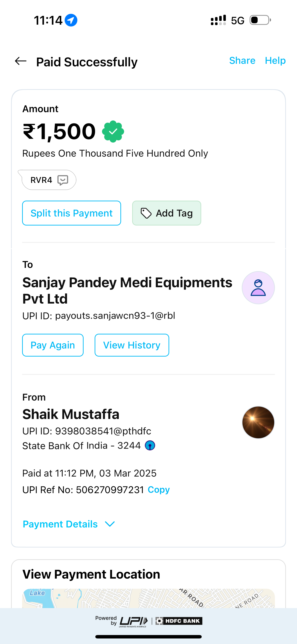This screenshot has width=297, height=644.
Task: Copy the UPI reference number
Action: tap(158, 489)
